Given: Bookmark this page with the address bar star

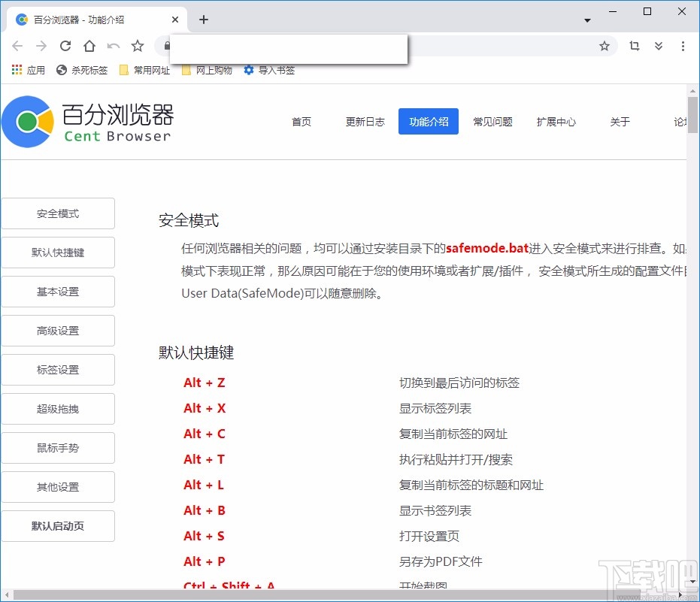Looking at the screenshot, I should pos(605,46).
